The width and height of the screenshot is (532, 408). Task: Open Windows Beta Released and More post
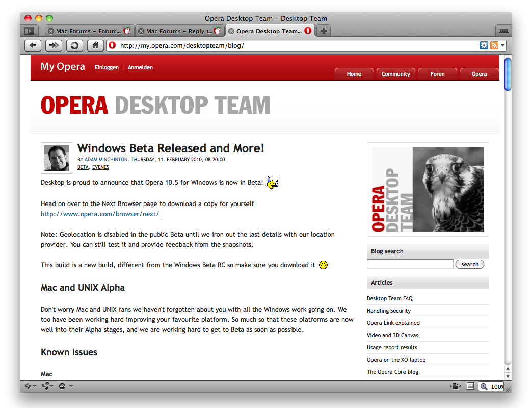pos(171,148)
